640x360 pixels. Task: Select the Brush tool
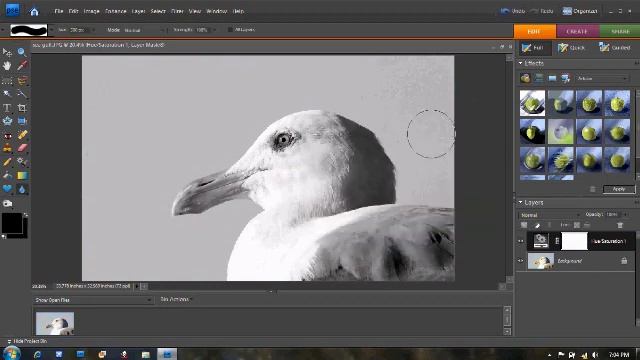coord(7,162)
